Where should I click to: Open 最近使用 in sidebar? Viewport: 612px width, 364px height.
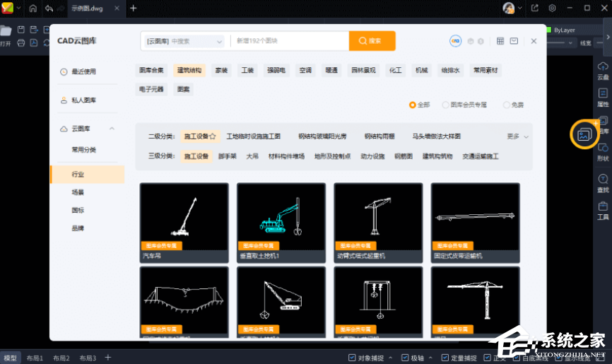point(83,71)
